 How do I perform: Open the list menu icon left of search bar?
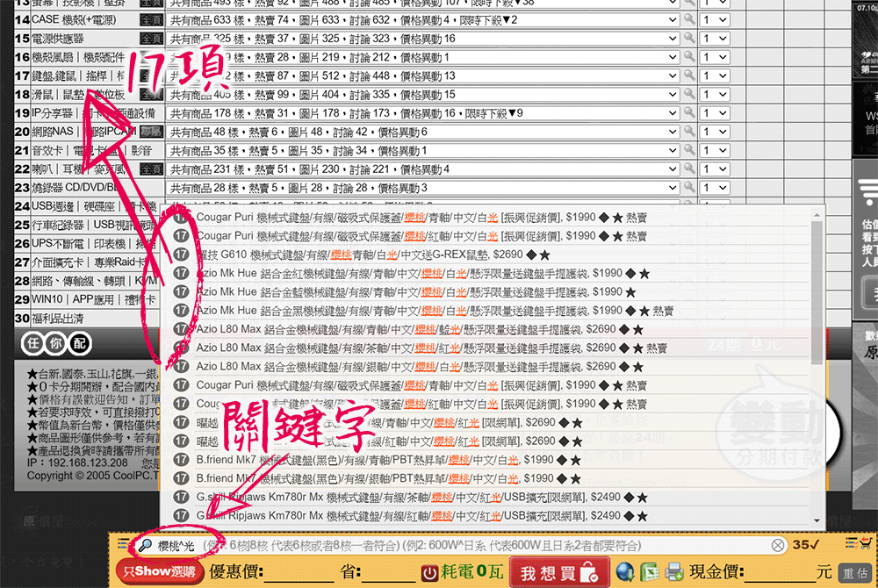123,544
